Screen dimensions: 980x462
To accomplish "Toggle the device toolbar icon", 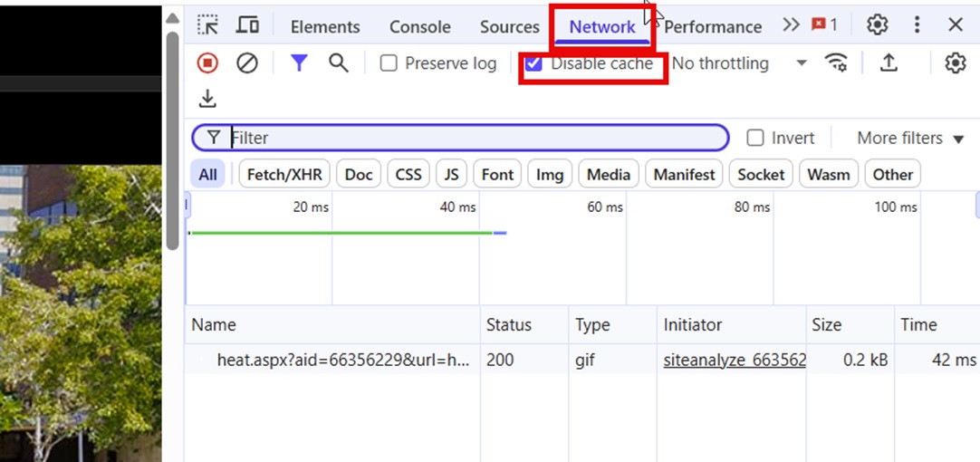I will (x=247, y=25).
